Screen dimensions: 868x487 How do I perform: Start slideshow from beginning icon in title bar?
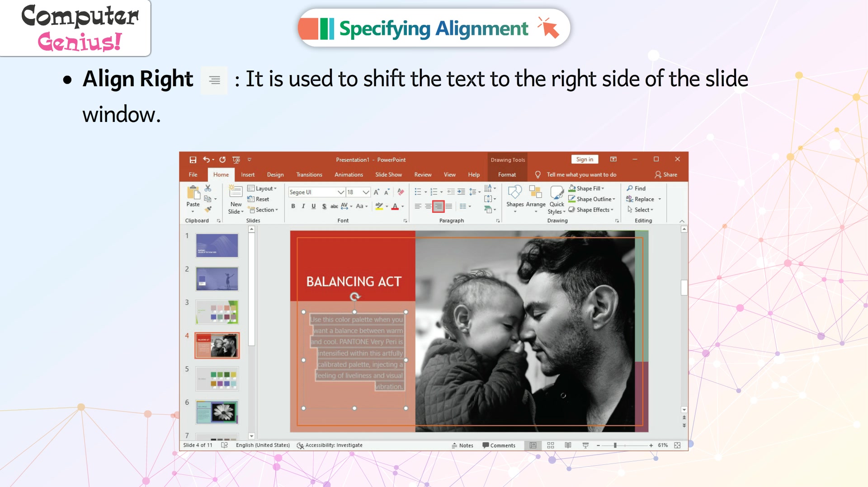236,159
